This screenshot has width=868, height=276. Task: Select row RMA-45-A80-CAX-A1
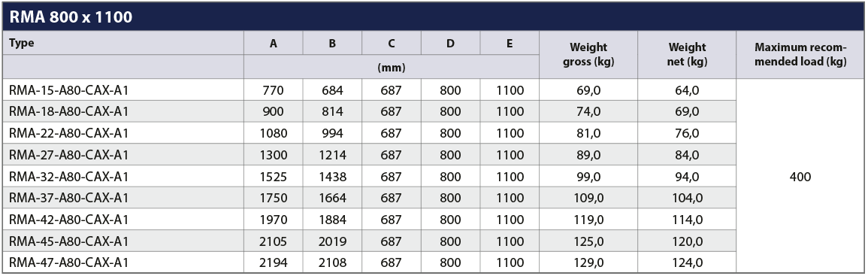(x=369, y=241)
